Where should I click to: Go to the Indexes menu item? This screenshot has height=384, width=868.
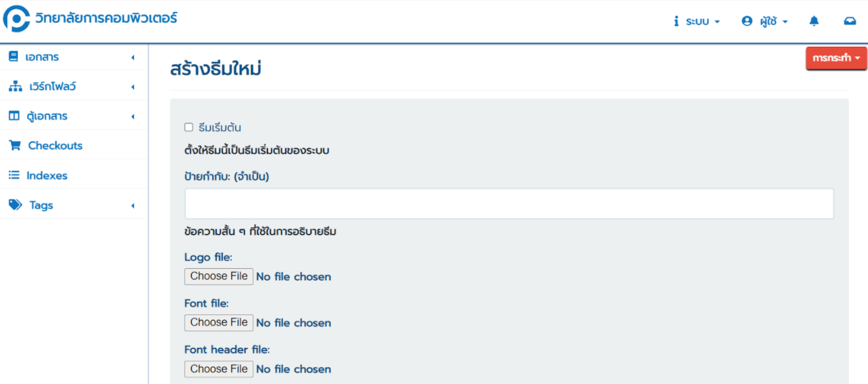coord(47,176)
